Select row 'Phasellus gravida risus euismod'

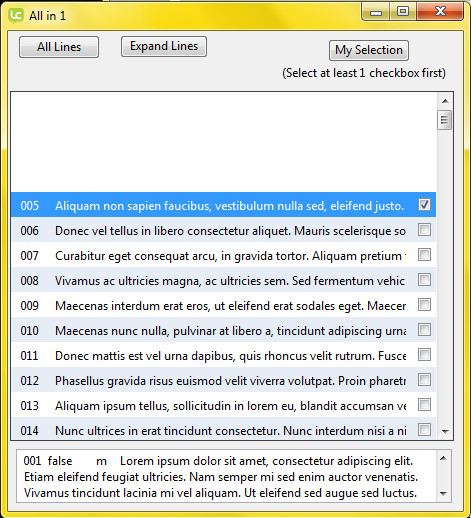tap(224, 380)
